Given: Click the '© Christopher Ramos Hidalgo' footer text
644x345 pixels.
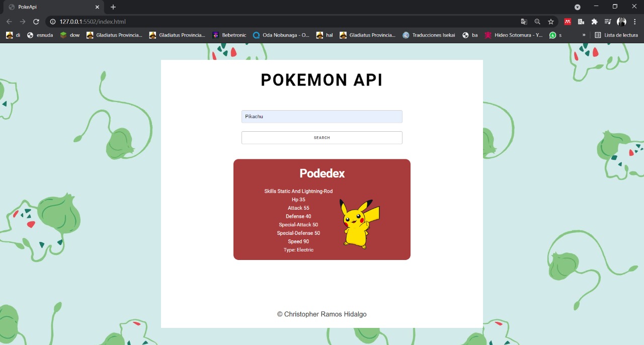Looking at the screenshot, I should click(322, 314).
